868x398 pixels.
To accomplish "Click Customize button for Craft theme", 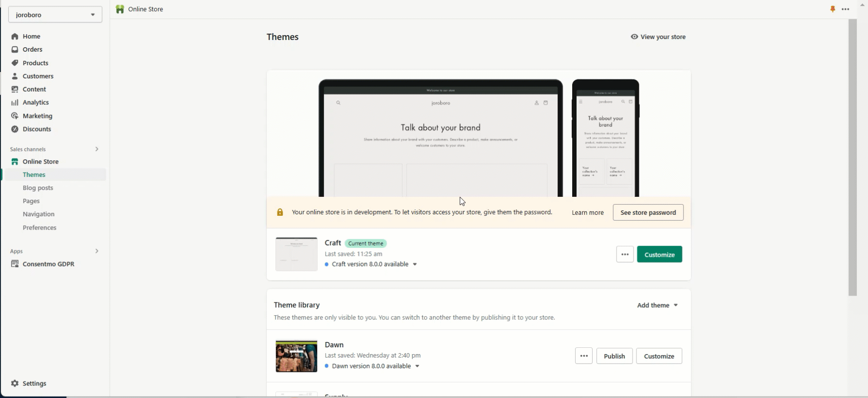I will (659, 254).
